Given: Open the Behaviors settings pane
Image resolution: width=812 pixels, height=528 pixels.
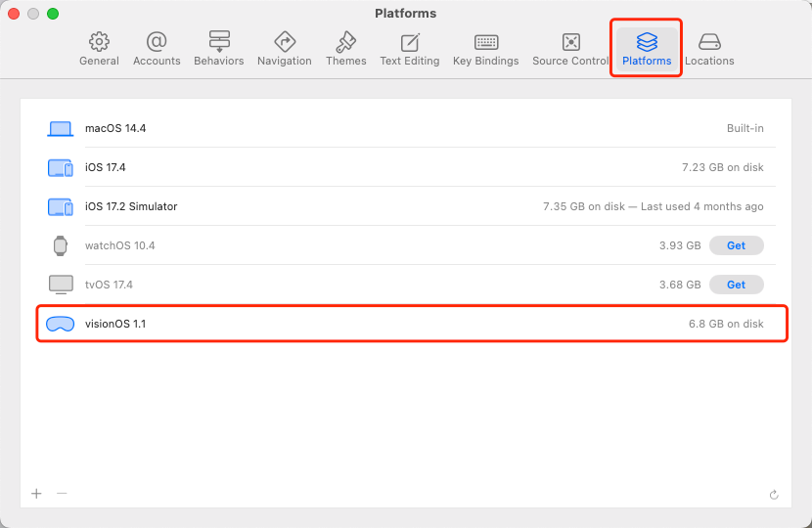Looking at the screenshot, I should [x=219, y=49].
